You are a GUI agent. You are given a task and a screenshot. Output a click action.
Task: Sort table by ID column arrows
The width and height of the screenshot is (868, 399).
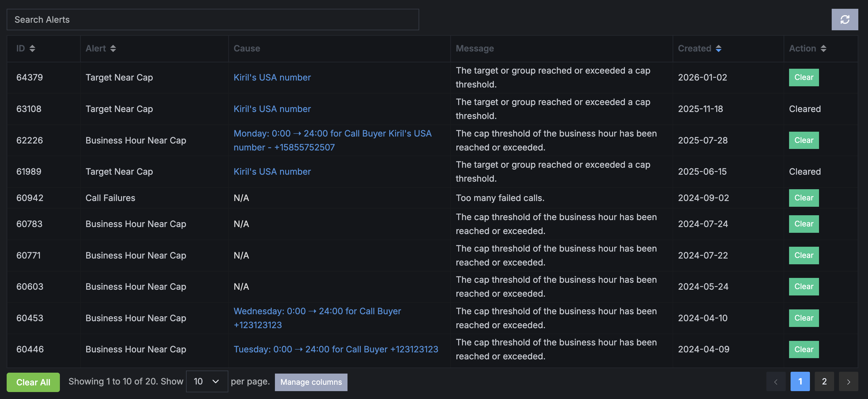coord(32,48)
